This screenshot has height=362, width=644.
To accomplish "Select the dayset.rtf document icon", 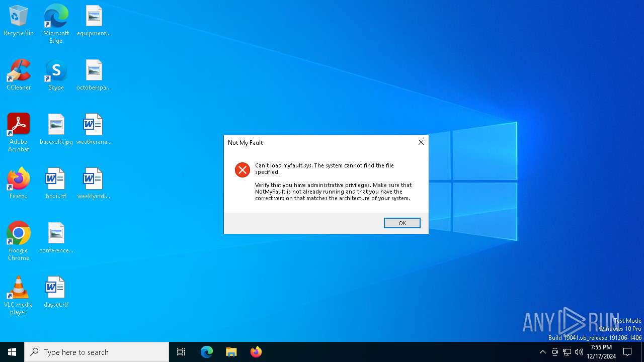I will coord(56,293).
